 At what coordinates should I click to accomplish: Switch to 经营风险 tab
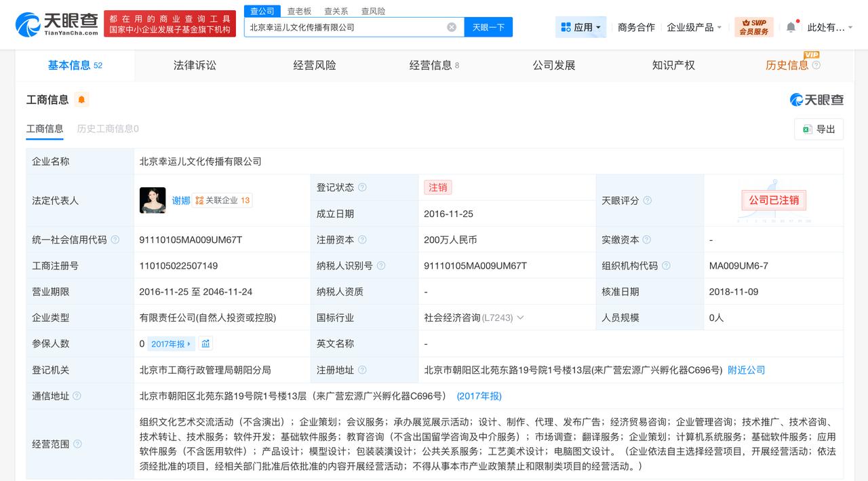[315, 65]
